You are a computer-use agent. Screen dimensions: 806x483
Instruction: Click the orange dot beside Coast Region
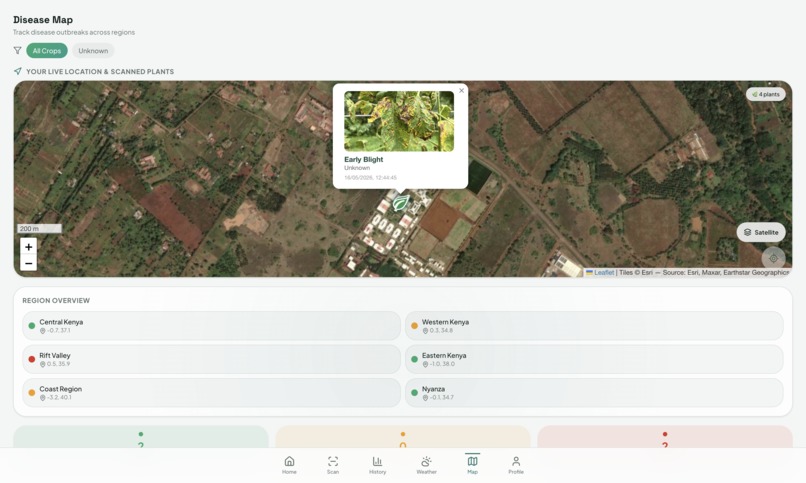click(32, 393)
